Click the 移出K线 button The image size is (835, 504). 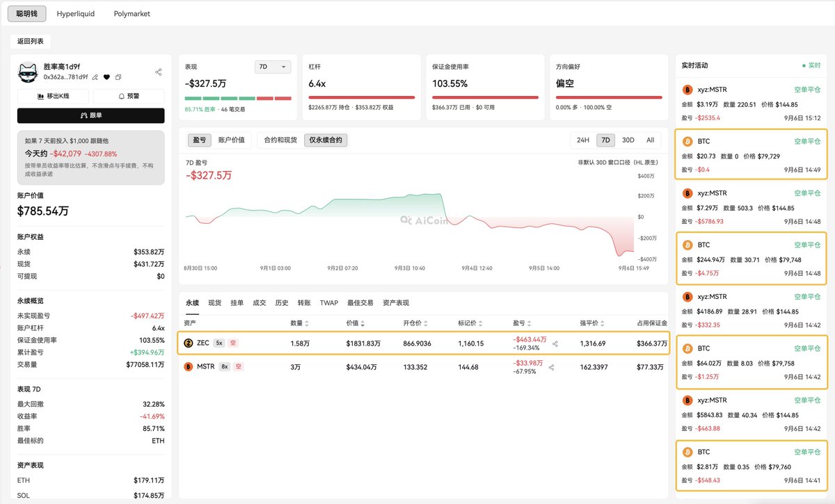pos(53,96)
